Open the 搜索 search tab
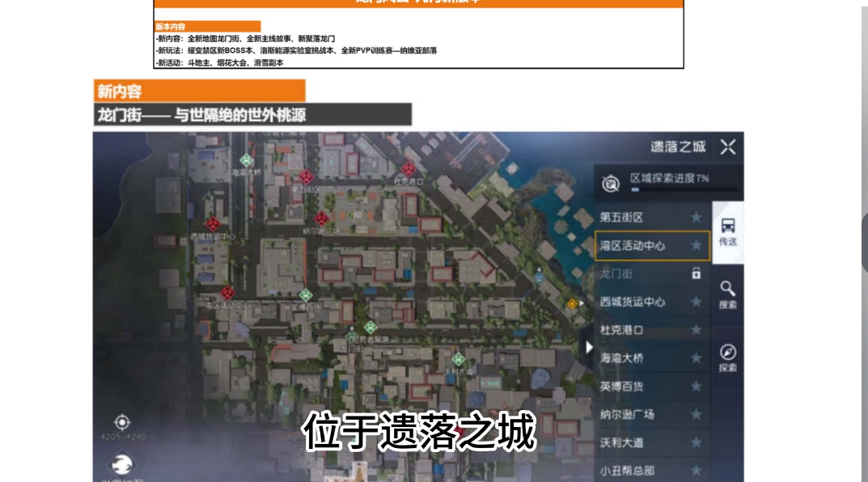The height and width of the screenshot is (482, 868). point(728,295)
